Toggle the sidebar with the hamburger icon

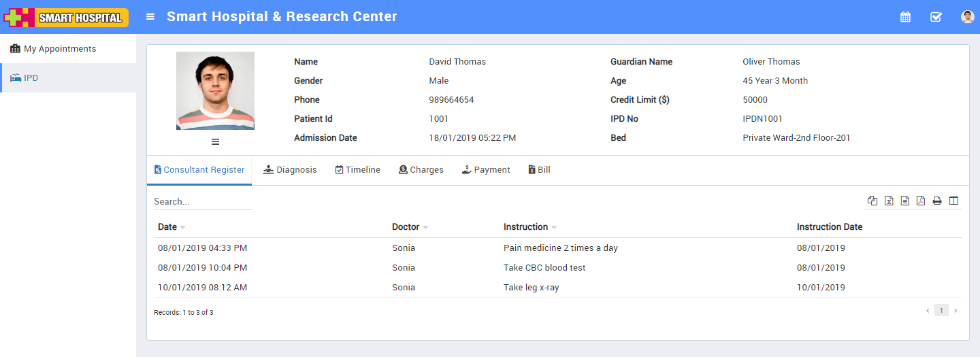(x=150, y=17)
